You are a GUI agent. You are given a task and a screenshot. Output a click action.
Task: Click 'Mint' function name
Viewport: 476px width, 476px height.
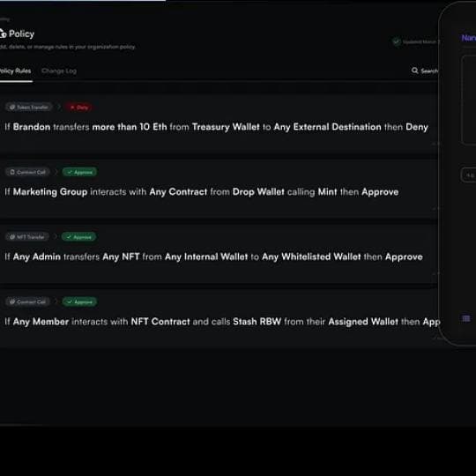point(327,192)
